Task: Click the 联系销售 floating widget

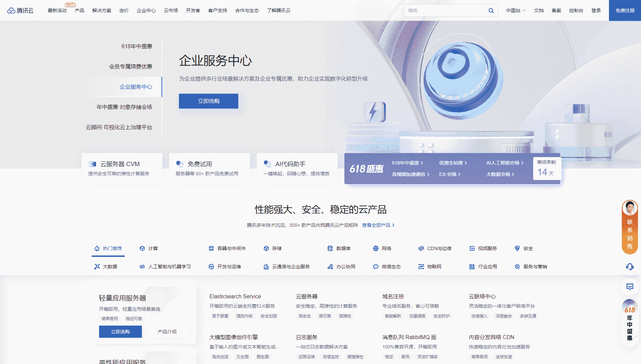Action: [x=630, y=227]
